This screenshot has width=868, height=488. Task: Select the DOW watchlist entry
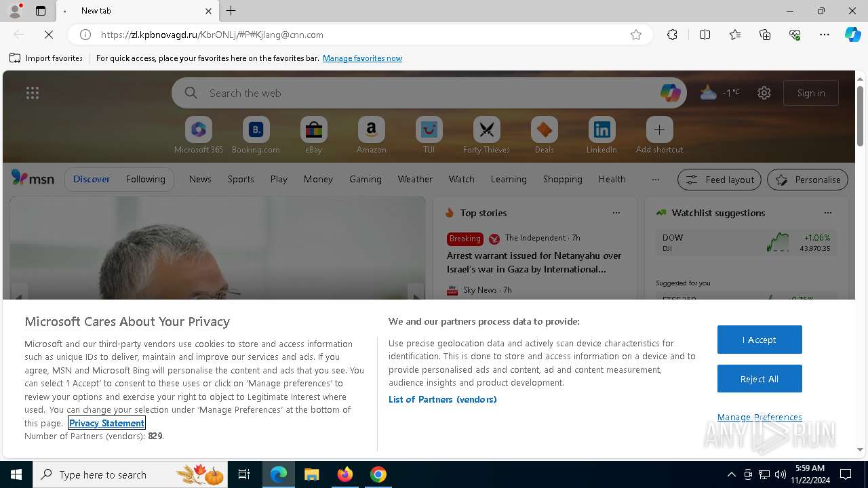pyautogui.click(x=746, y=243)
